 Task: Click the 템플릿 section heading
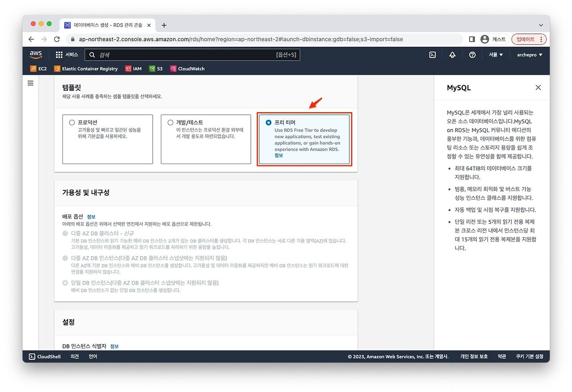coord(71,88)
